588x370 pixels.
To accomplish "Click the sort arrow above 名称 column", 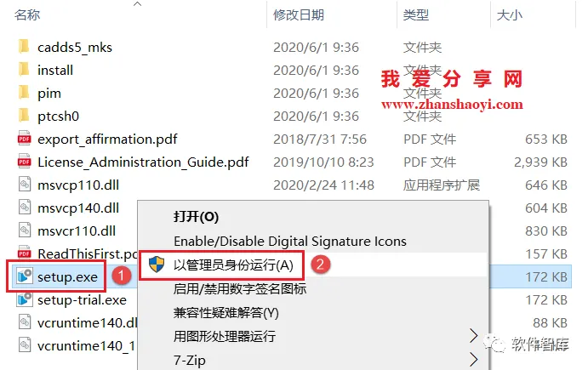I will (138, 4).
